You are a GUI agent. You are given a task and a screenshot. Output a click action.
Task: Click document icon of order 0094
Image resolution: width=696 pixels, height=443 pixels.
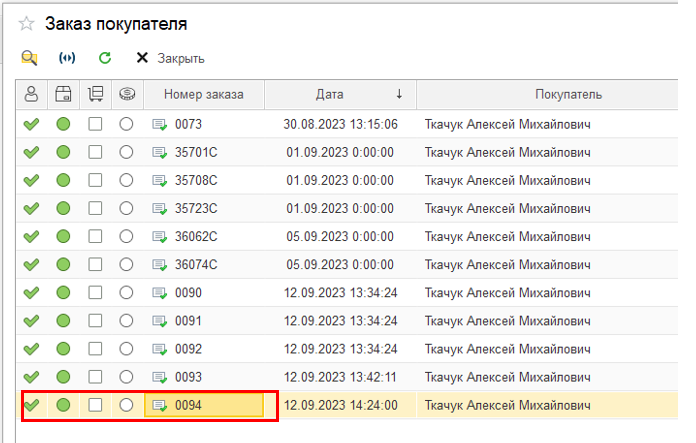tap(159, 406)
